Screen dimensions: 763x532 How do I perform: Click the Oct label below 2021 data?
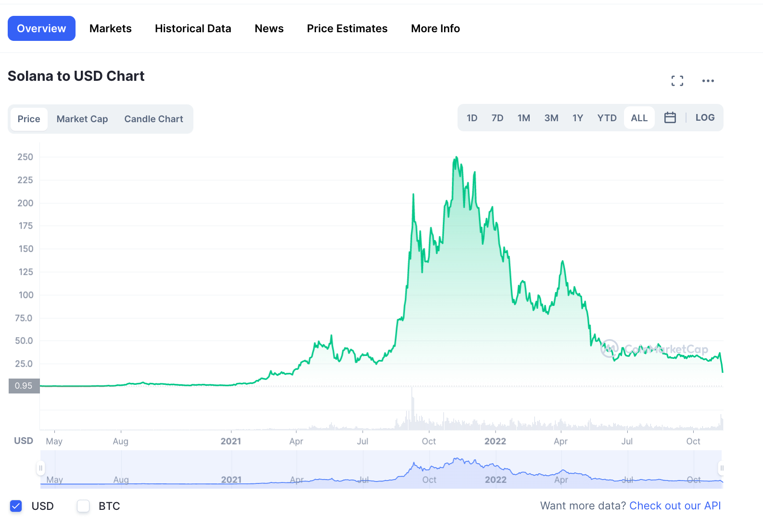pyautogui.click(x=429, y=441)
